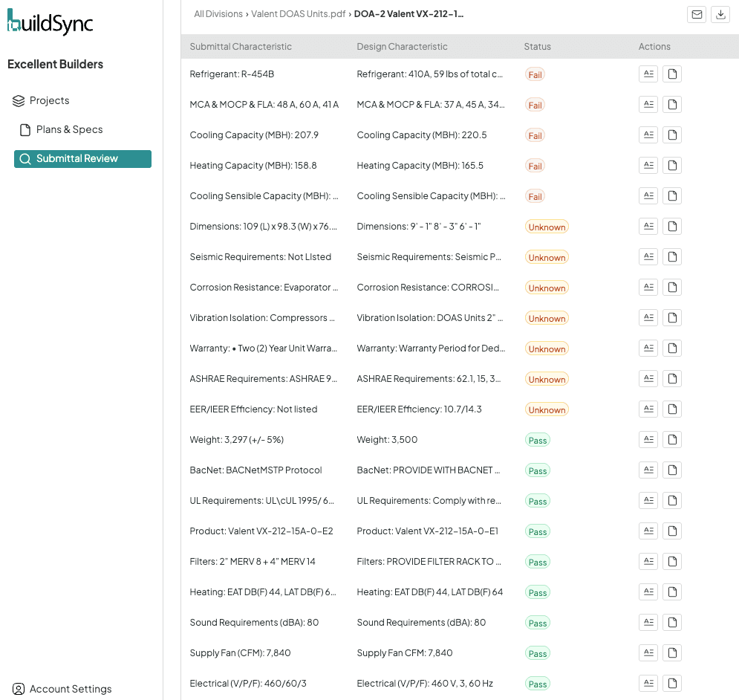This screenshot has height=700, width=739.
Task: Select 'Heating Capacity (MBH): 158.8' cell
Action: tap(253, 165)
